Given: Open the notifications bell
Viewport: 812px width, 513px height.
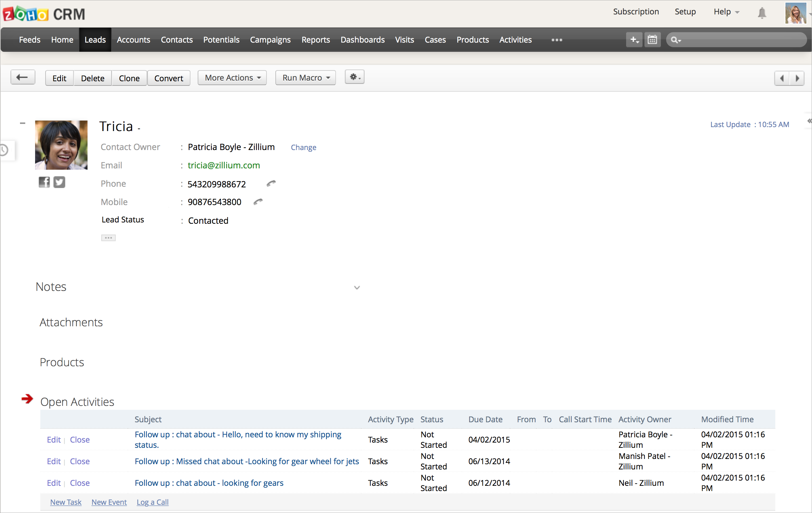Looking at the screenshot, I should point(762,13).
